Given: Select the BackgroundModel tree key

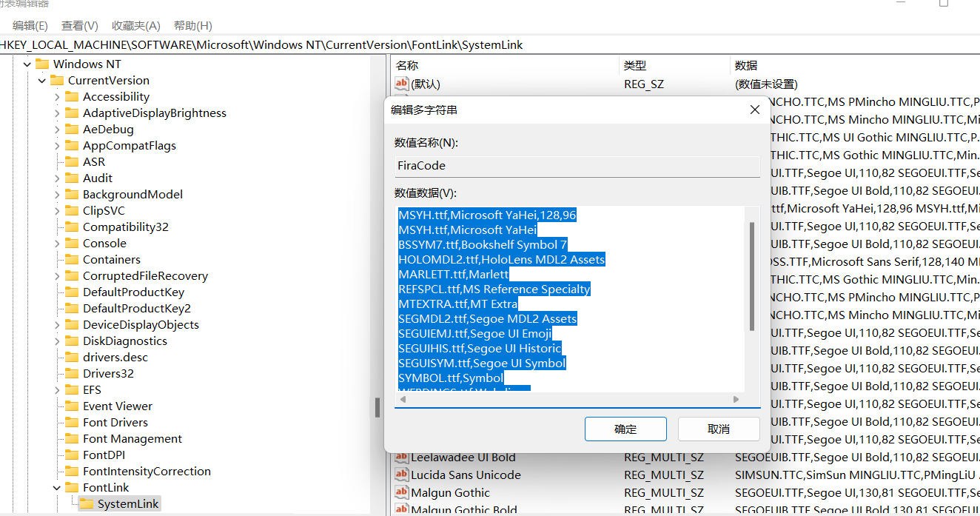Looking at the screenshot, I should click(132, 195).
